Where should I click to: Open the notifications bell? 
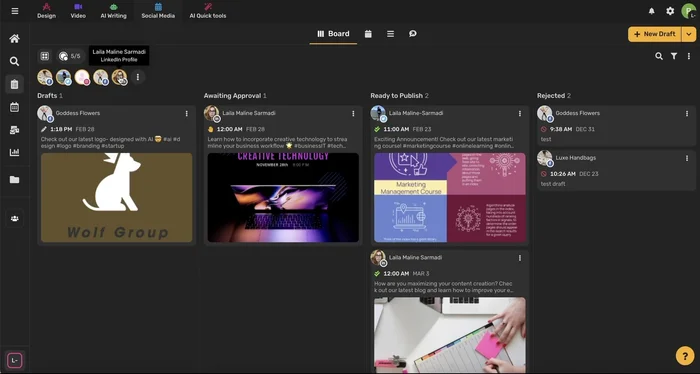(651, 11)
